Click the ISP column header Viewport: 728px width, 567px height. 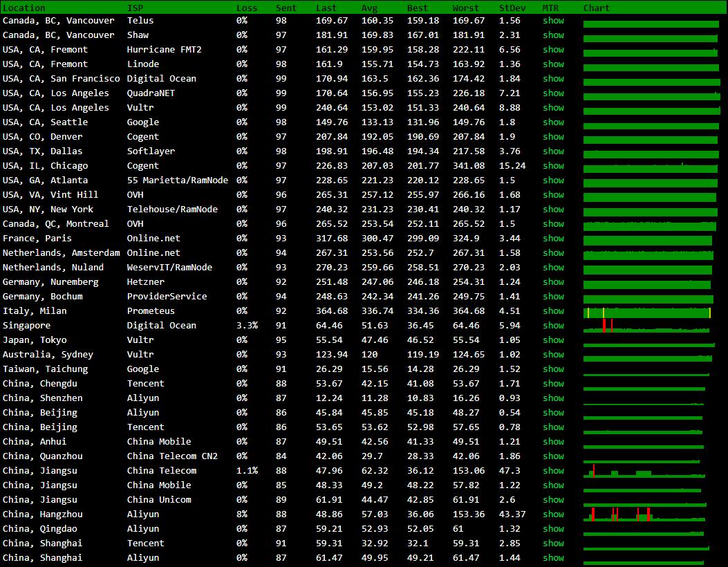click(x=135, y=8)
